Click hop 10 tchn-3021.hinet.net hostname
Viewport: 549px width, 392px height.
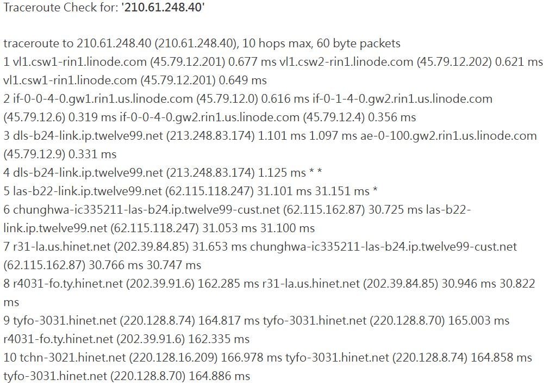point(72,358)
